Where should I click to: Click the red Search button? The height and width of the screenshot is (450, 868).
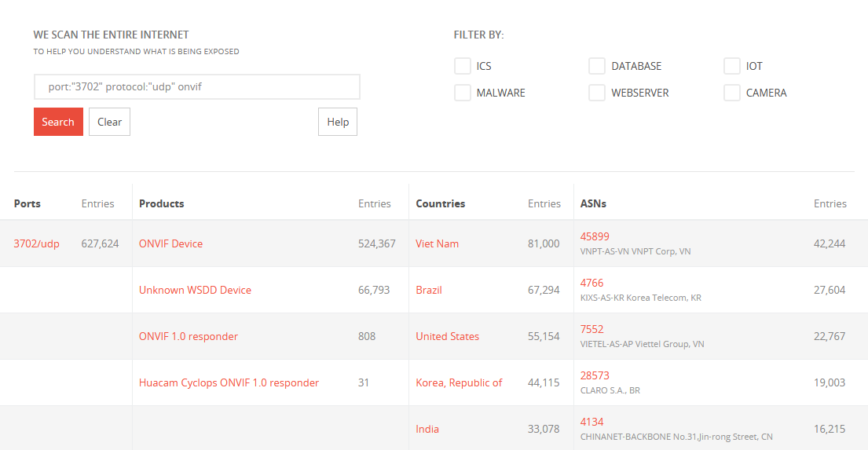point(58,122)
